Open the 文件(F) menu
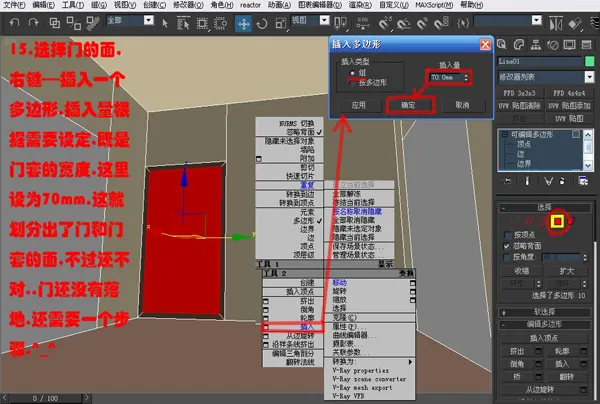Viewport: 600px width, 404px height. pyautogui.click(x=14, y=5)
